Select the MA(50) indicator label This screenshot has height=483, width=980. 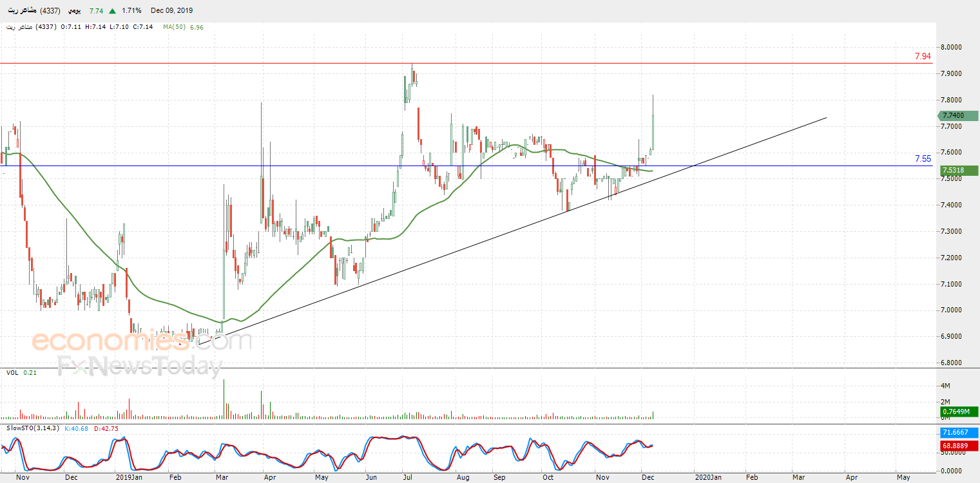174,27
